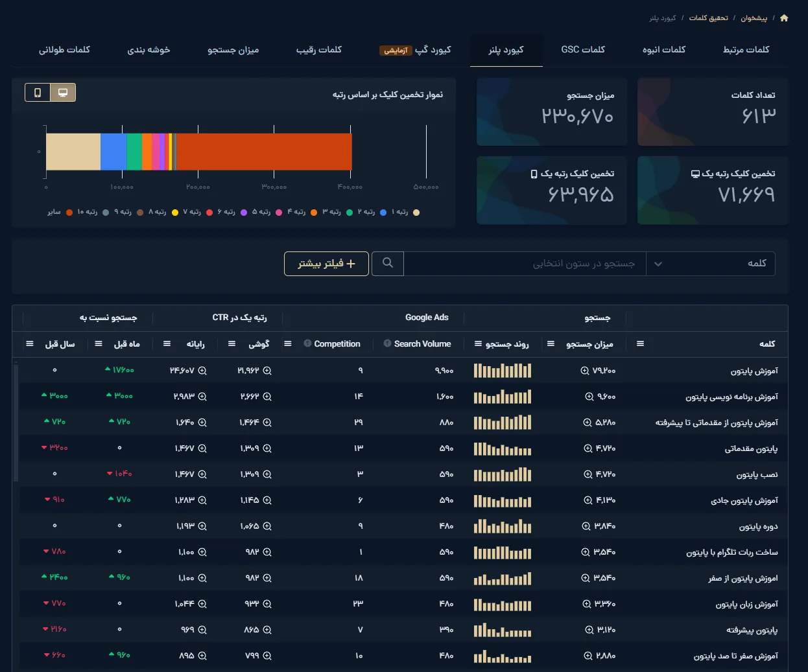
Task: Click the red-orange سایر segment of the bar
Action: [264, 152]
